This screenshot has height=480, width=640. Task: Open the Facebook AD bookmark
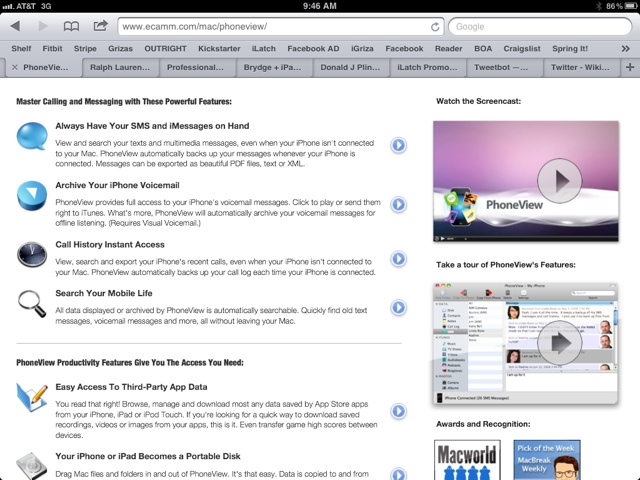click(x=313, y=49)
